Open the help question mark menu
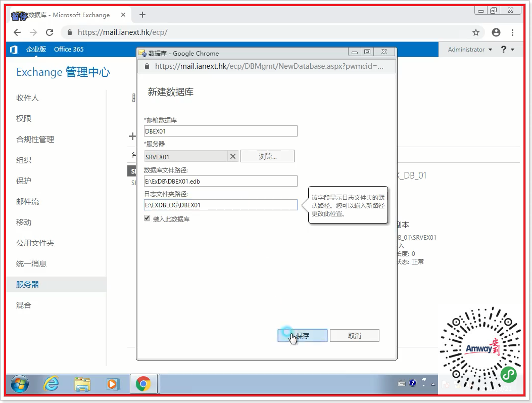 [507, 50]
